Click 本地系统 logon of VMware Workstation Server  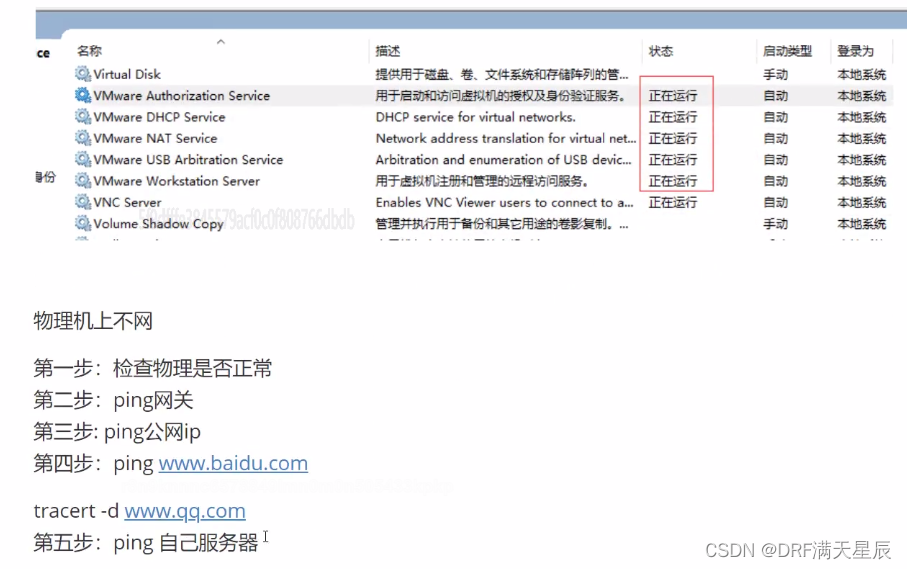[862, 182]
